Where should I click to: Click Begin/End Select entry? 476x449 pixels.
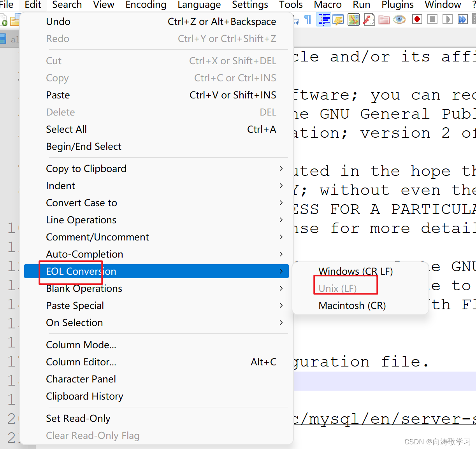tap(156, 146)
